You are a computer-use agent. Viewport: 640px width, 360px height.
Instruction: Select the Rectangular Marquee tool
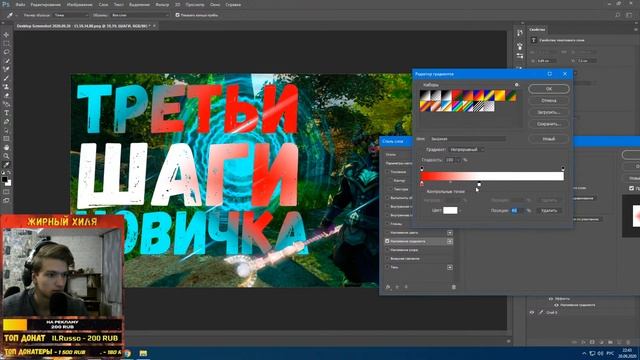pyautogui.click(x=6, y=43)
